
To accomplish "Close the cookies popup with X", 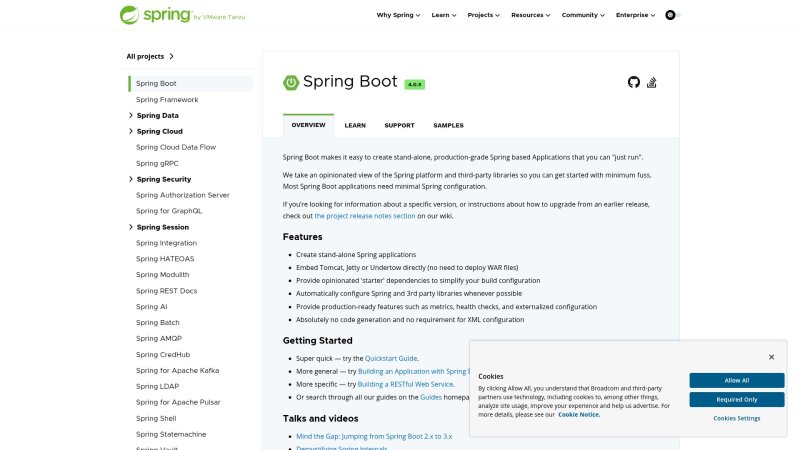I will (771, 357).
